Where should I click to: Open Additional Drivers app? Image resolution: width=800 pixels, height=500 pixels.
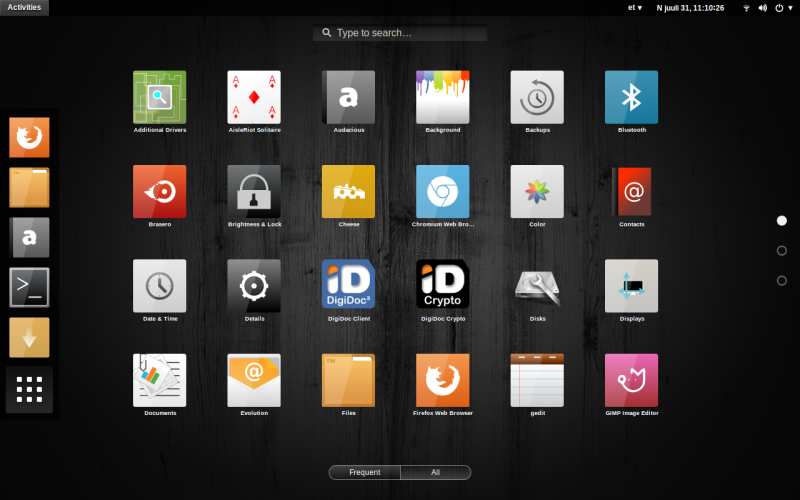pyautogui.click(x=160, y=97)
